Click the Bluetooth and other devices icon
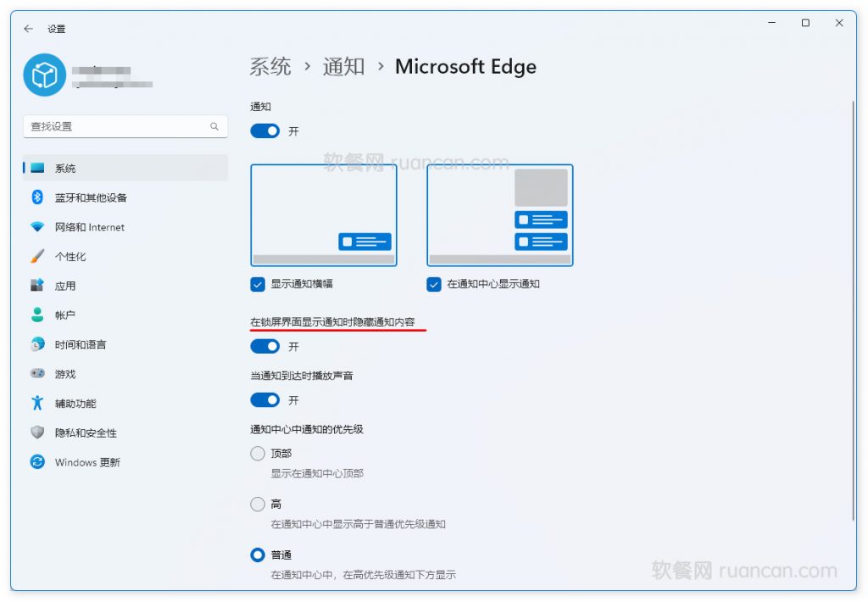Viewport: 868px width, 602px height. pyautogui.click(x=37, y=198)
